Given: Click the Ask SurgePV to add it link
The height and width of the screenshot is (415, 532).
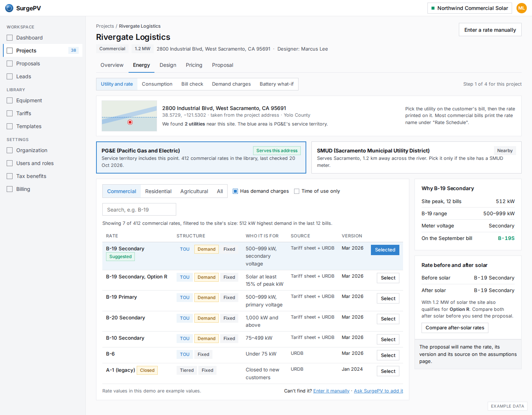Looking at the screenshot, I should click(x=378, y=391).
